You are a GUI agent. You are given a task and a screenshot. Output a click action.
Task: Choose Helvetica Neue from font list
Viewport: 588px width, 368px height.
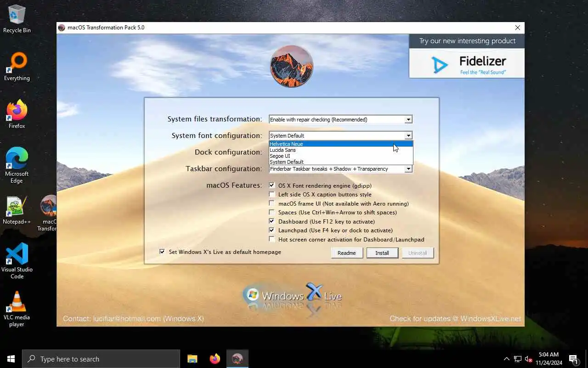[341, 144]
